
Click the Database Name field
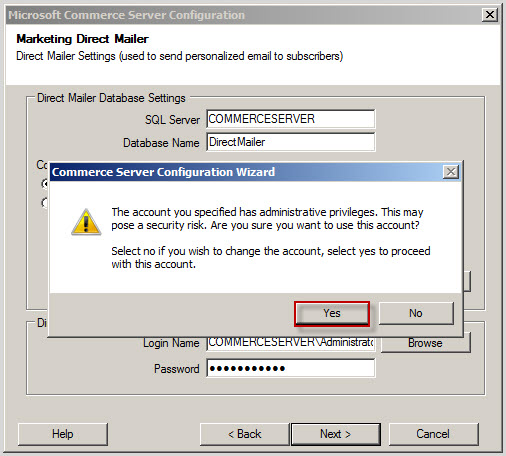[x=291, y=142]
